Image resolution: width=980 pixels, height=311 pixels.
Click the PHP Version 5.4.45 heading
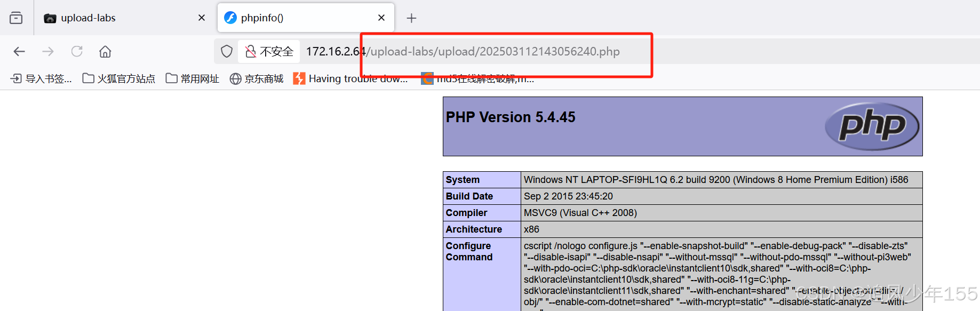511,117
